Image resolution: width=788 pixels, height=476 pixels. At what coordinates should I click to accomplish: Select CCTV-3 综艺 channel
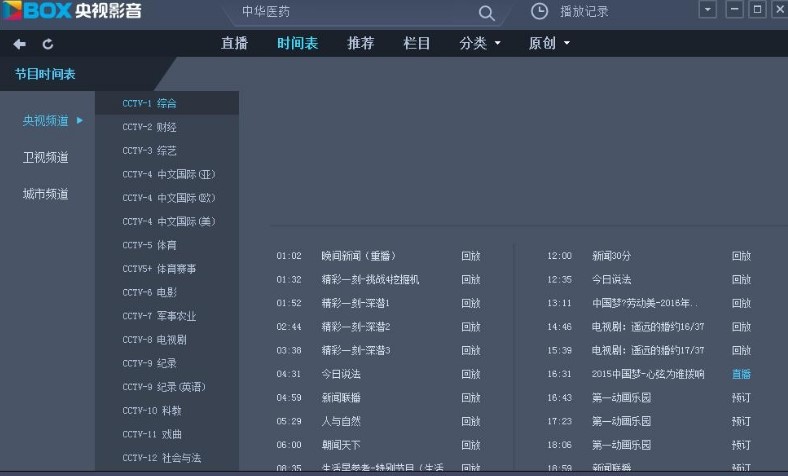point(167,150)
